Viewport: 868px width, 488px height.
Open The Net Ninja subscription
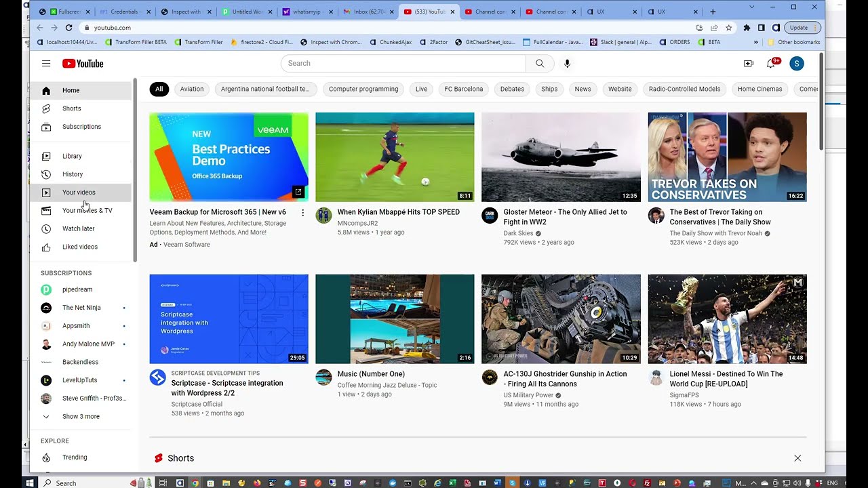click(x=81, y=308)
